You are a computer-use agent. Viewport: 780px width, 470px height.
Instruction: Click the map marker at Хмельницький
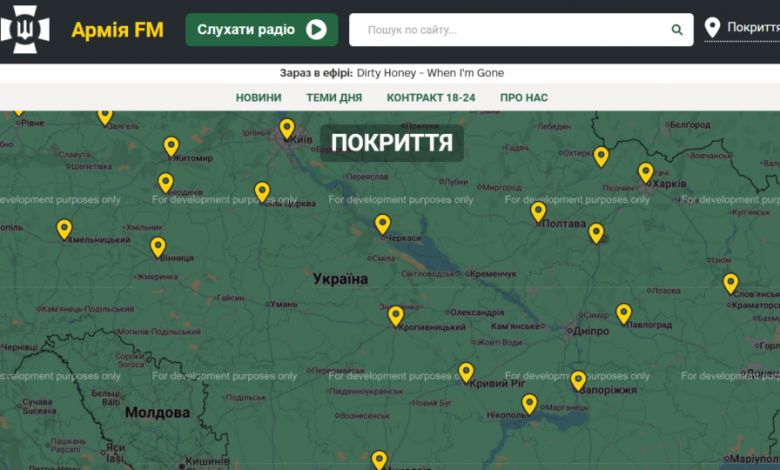65,229
